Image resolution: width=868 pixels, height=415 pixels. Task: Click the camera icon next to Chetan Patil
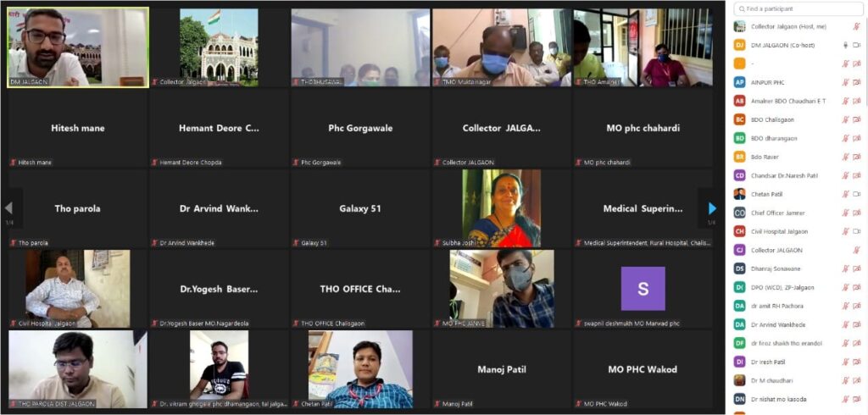pyautogui.click(x=856, y=194)
